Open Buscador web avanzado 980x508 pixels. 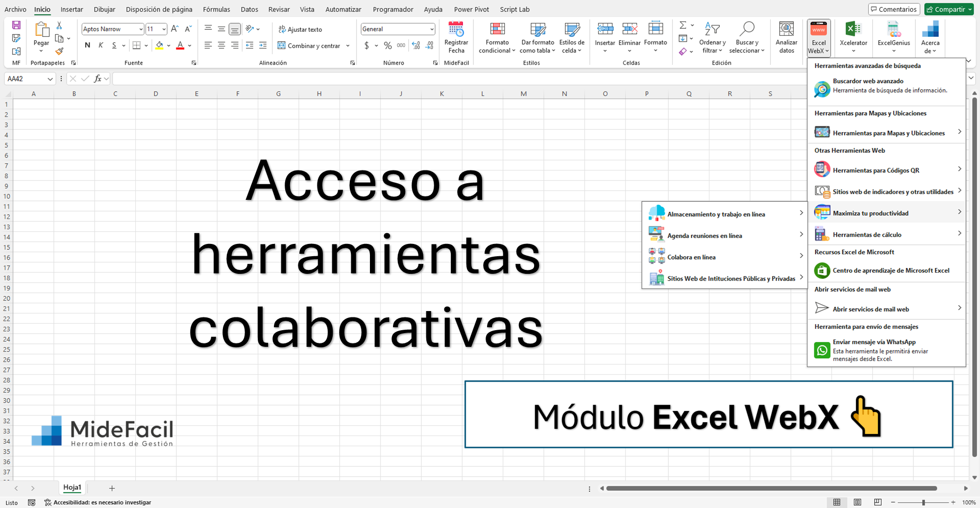(x=886, y=89)
